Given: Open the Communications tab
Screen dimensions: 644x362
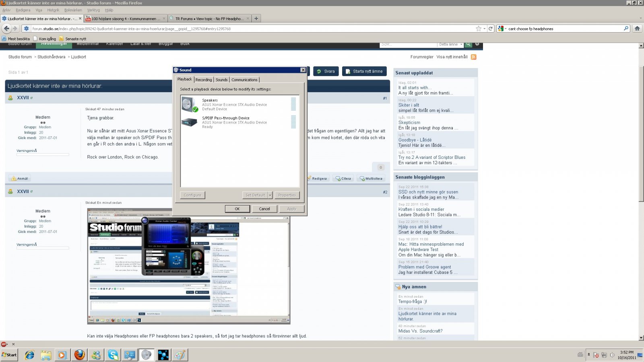Looking at the screenshot, I should [244, 80].
